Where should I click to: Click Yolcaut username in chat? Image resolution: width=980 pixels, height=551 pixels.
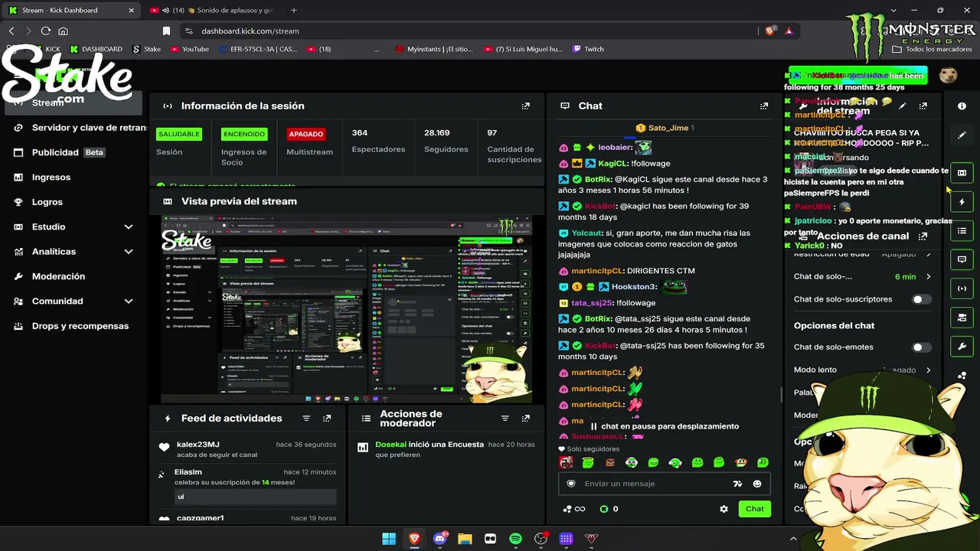coord(586,233)
